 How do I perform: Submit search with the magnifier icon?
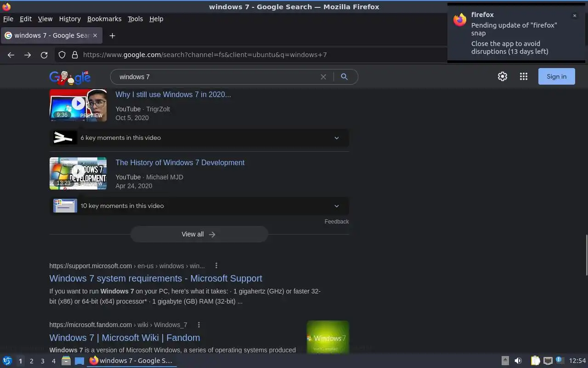click(344, 77)
